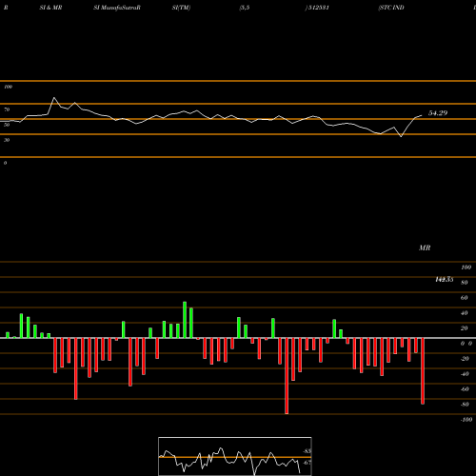Click the RSI axis label 70
Image resolution: width=476 pixels, height=476 pixels.
(7, 109)
